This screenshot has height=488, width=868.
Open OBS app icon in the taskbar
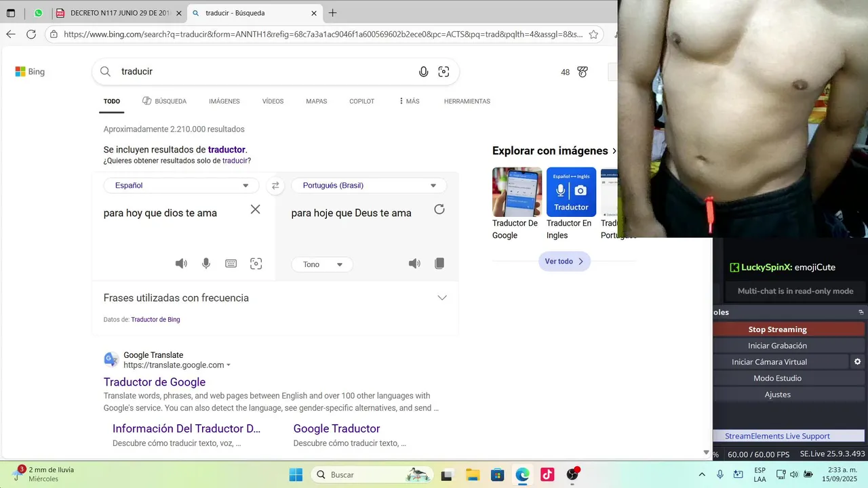(572, 474)
